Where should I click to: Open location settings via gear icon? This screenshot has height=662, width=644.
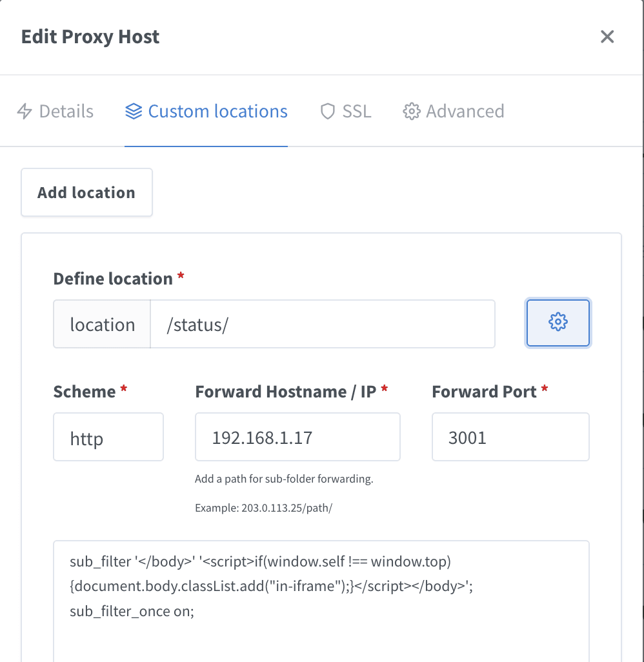point(558,323)
